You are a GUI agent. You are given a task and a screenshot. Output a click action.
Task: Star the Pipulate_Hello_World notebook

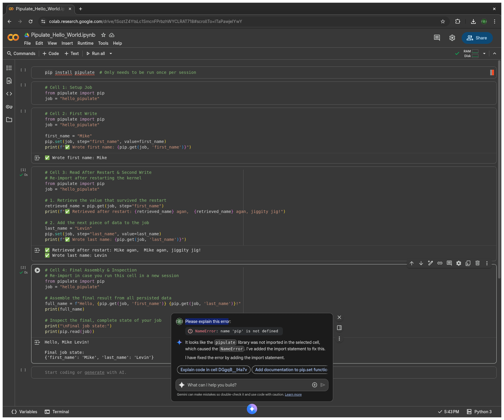[x=103, y=35]
